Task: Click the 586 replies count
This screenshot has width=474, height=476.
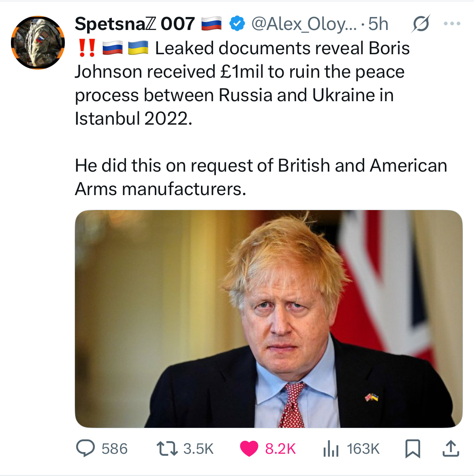Action: pos(114,448)
